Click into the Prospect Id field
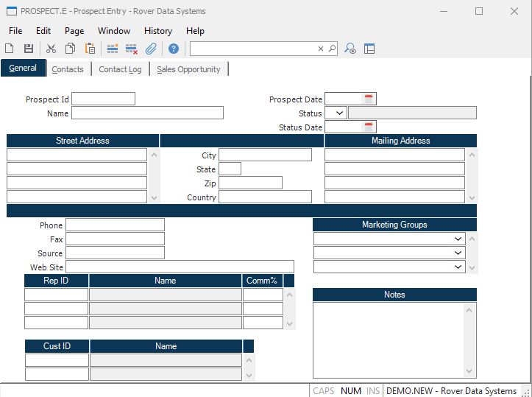 coord(103,99)
